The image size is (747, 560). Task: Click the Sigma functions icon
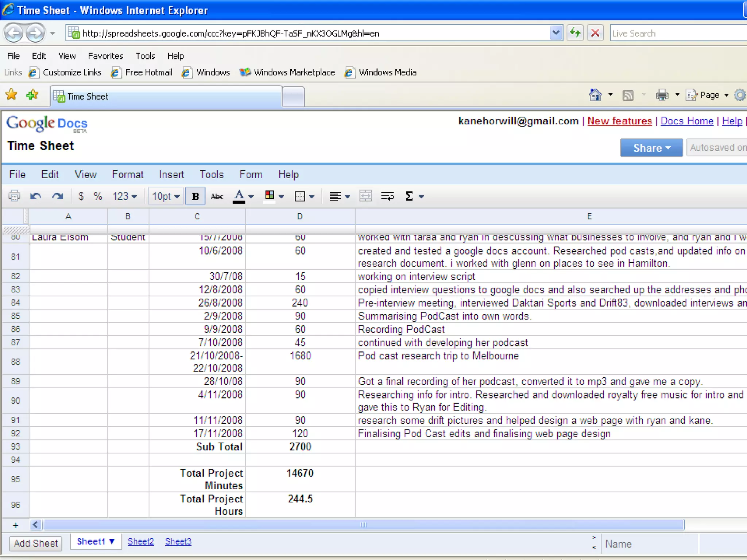409,196
